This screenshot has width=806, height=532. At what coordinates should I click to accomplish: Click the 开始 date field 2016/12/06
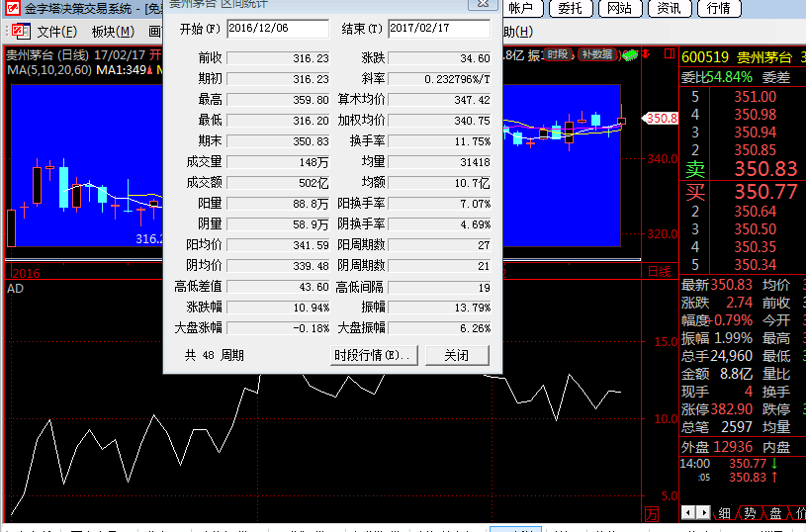[278, 29]
